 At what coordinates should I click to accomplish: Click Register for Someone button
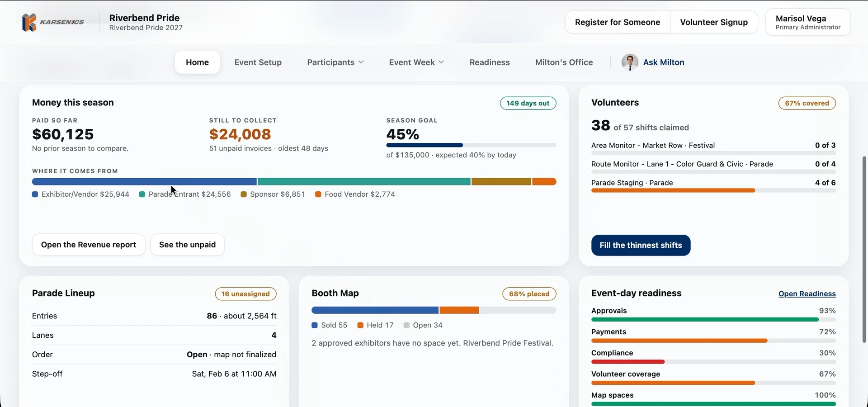(618, 22)
